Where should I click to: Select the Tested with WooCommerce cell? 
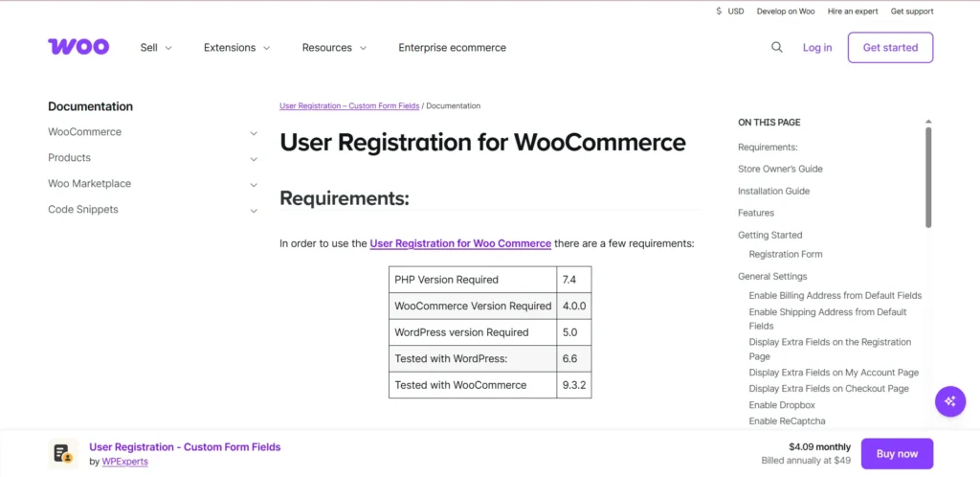[473, 384]
